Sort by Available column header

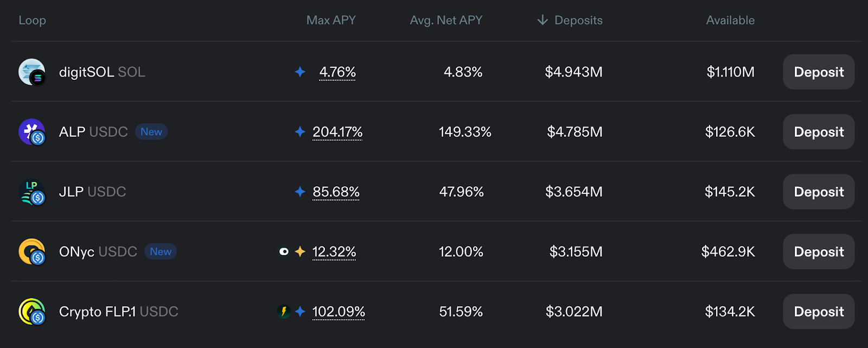pos(730,20)
